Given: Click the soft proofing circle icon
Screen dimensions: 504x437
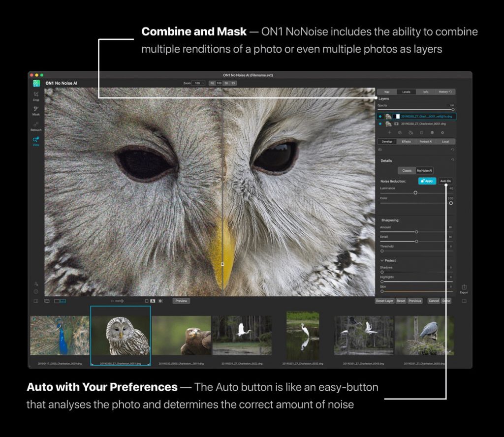Looking at the screenshot, I should tap(160, 301).
